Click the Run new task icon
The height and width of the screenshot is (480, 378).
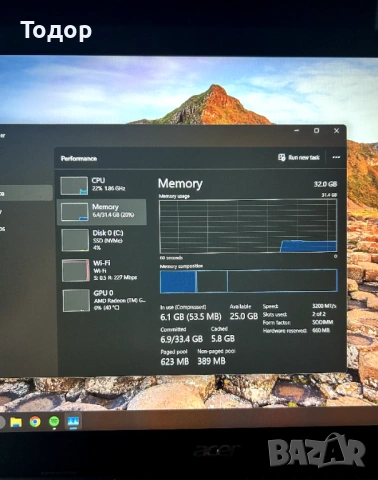[282, 157]
